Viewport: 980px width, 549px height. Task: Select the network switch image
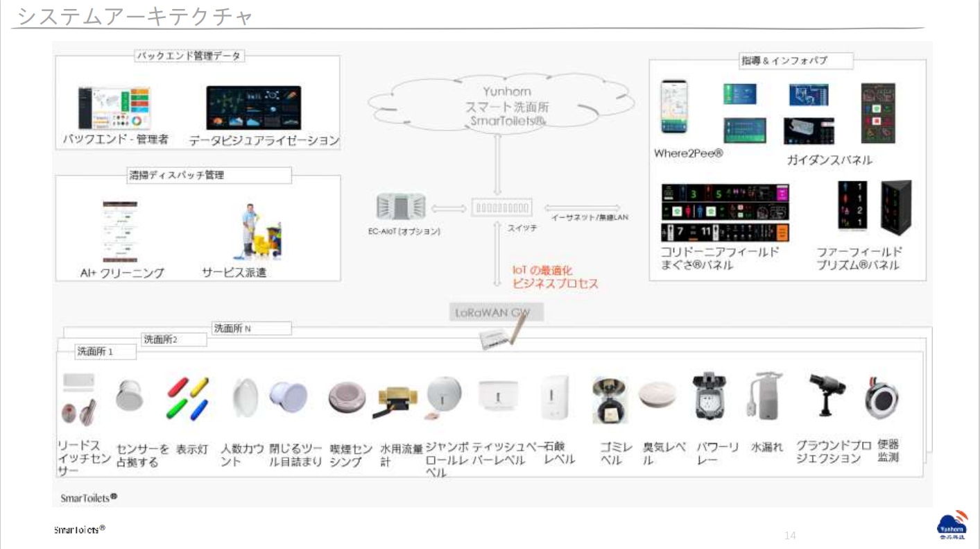click(501, 208)
